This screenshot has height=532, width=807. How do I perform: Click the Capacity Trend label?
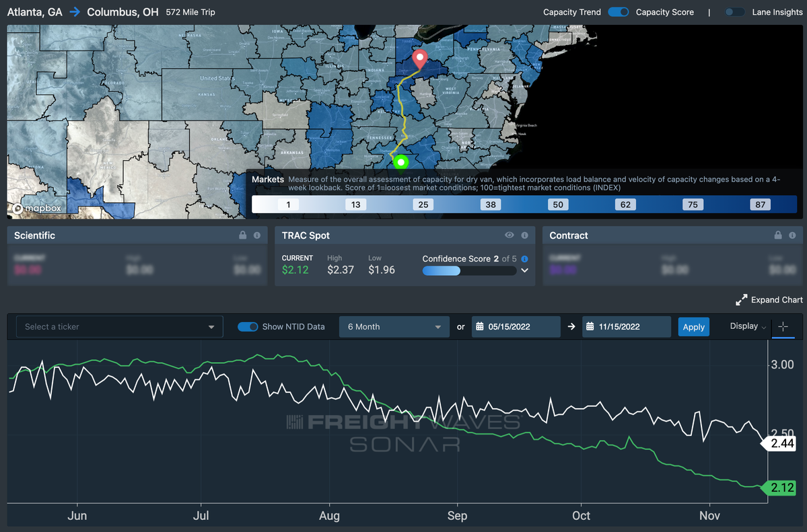pos(572,12)
